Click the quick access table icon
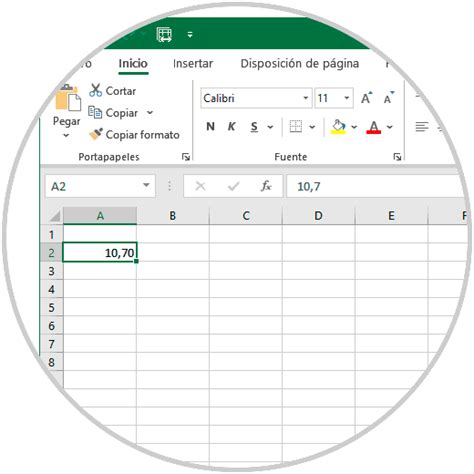This screenshot has height=474, width=474. click(x=164, y=34)
